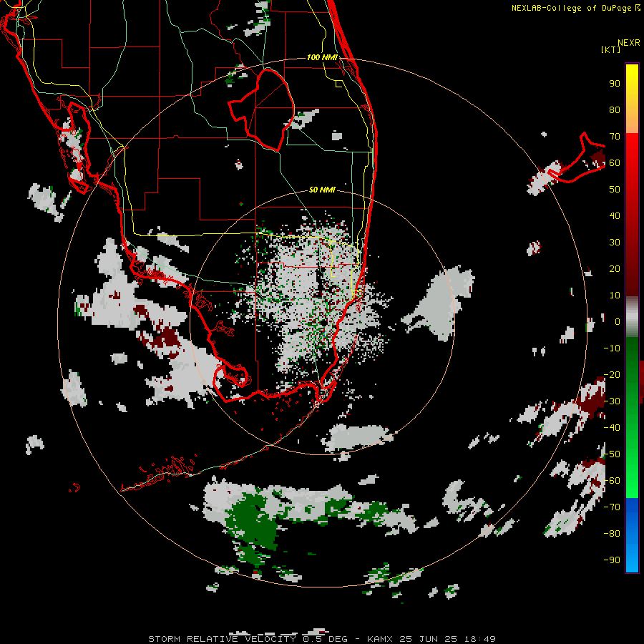Click the -20 value on velocity scale
644x644 pixels.
pyautogui.click(x=612, y=374)
